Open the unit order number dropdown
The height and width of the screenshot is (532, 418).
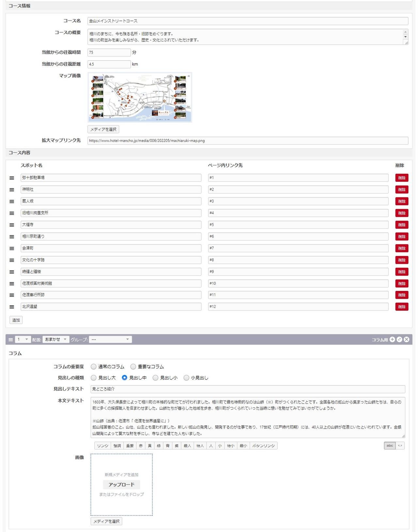(x=23, y=340)
